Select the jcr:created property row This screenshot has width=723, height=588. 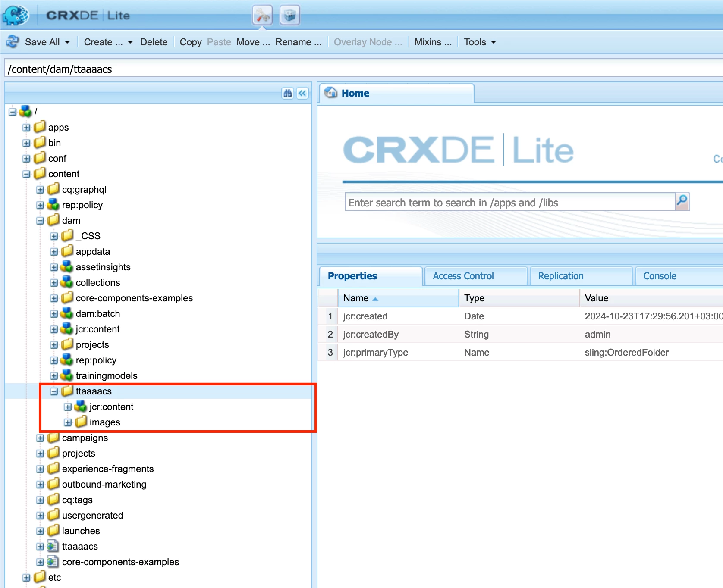pyautogui.click(x=521, y=316)
